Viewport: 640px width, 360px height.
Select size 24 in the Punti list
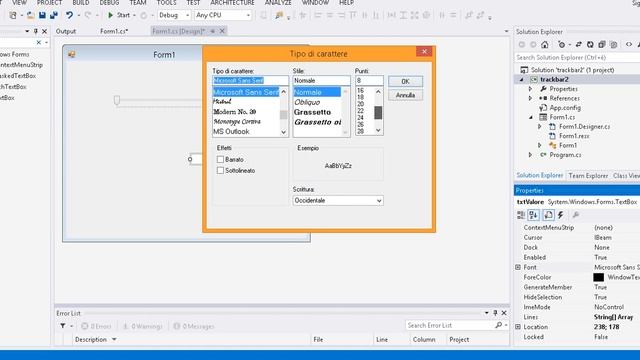pyautogui.click(x=360, y=118)
